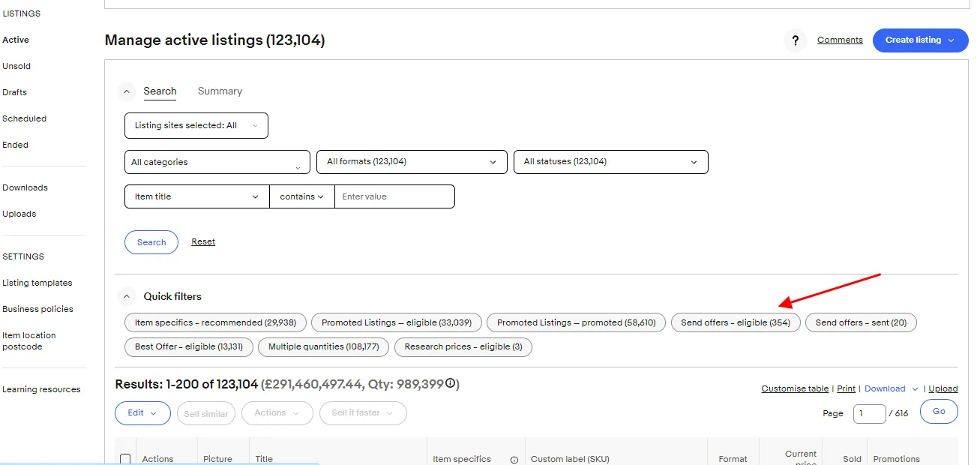Open Uploads in sidebar

pyautogui.click(x=19, y=214)
